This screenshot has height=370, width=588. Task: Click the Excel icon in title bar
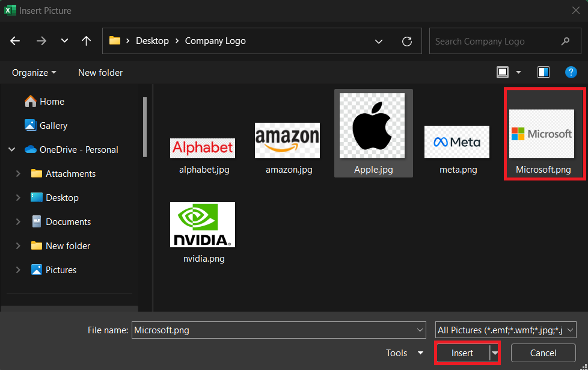tap(10, 10)
